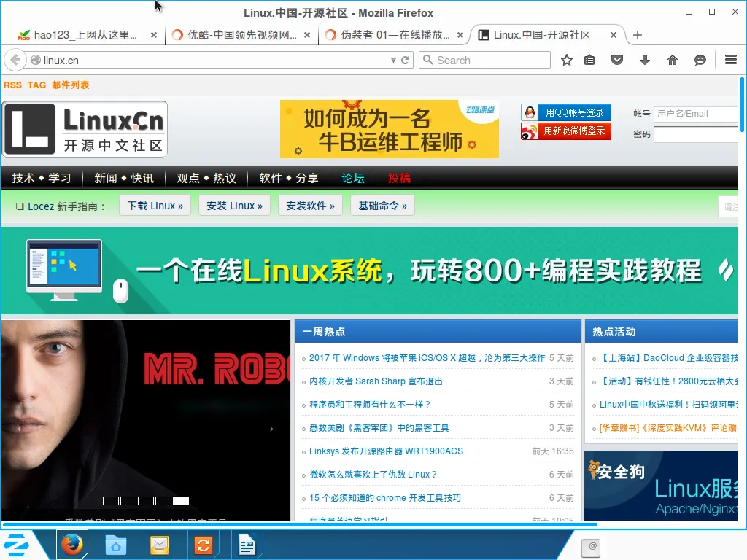Open the 下载 Linux guide button
747x560 pixels.
155,205
